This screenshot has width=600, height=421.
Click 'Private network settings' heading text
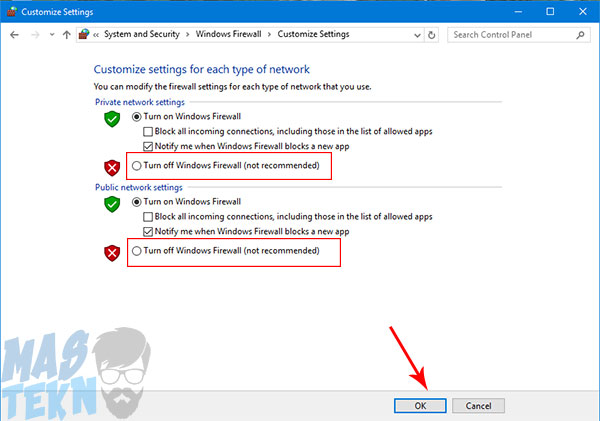coord(140,102)
